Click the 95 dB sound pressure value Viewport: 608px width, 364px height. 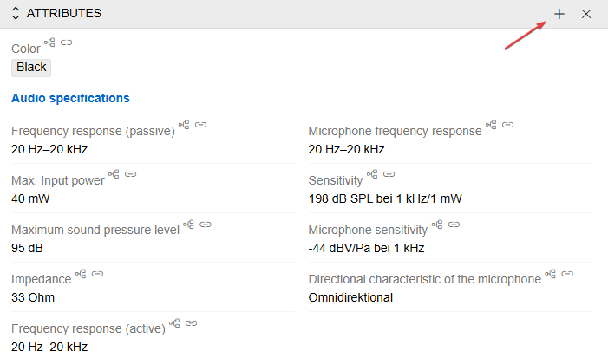tap(27, 248)
